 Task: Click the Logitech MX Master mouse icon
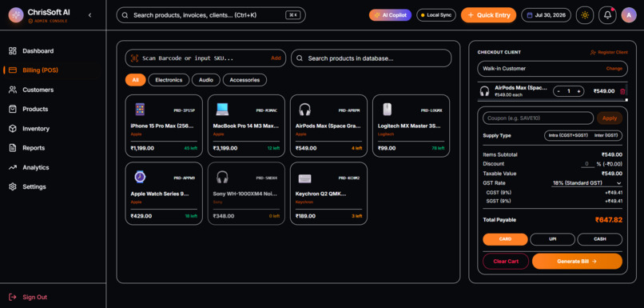click(x=387, y=110)
